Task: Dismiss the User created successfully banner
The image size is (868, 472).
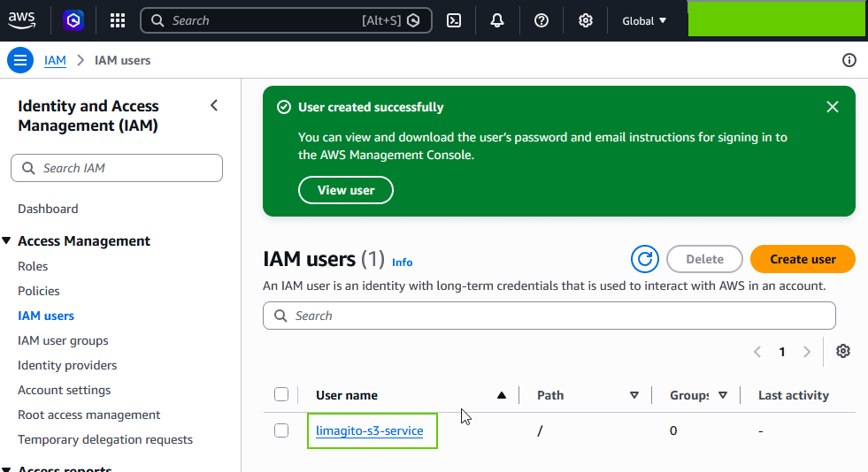Action: point(833,107)
